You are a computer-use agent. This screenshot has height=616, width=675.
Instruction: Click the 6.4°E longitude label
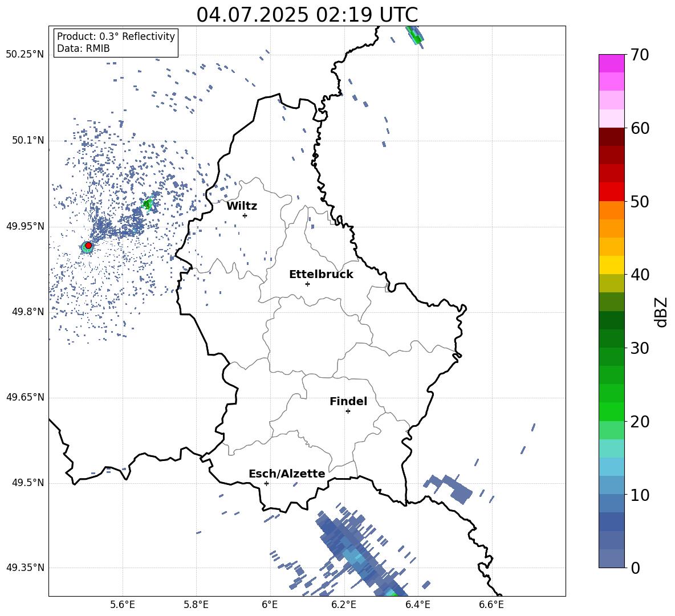[x=417, y=605]
